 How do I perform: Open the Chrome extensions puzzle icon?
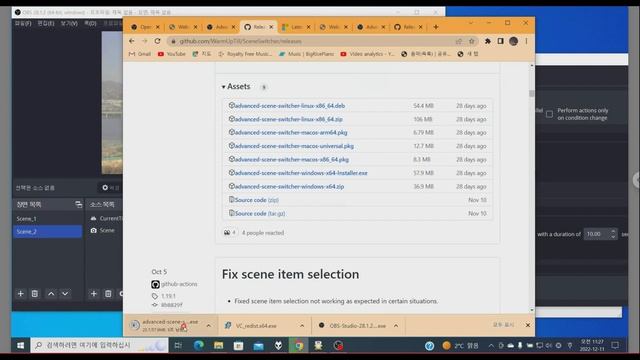click(488, 41)
